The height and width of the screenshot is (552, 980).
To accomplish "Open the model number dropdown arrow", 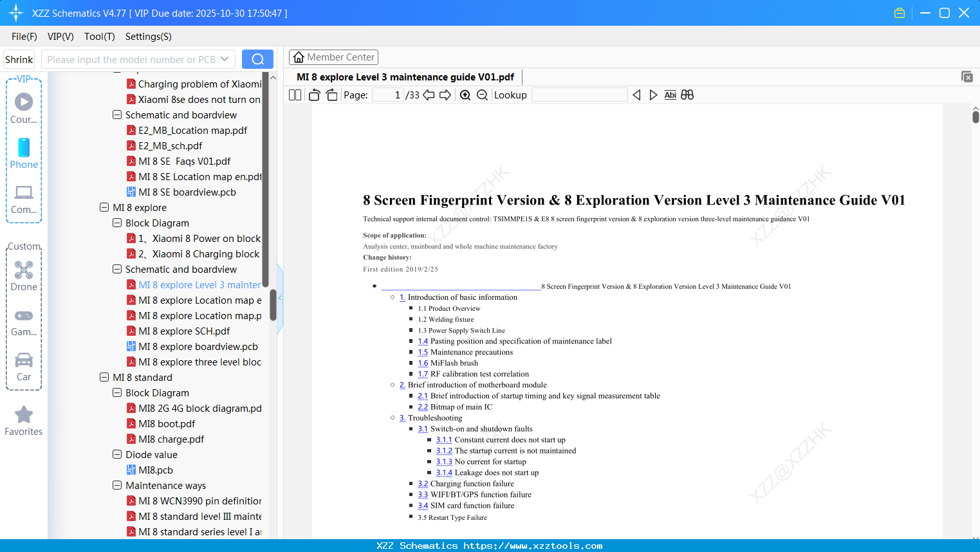I will pos(225,59).
